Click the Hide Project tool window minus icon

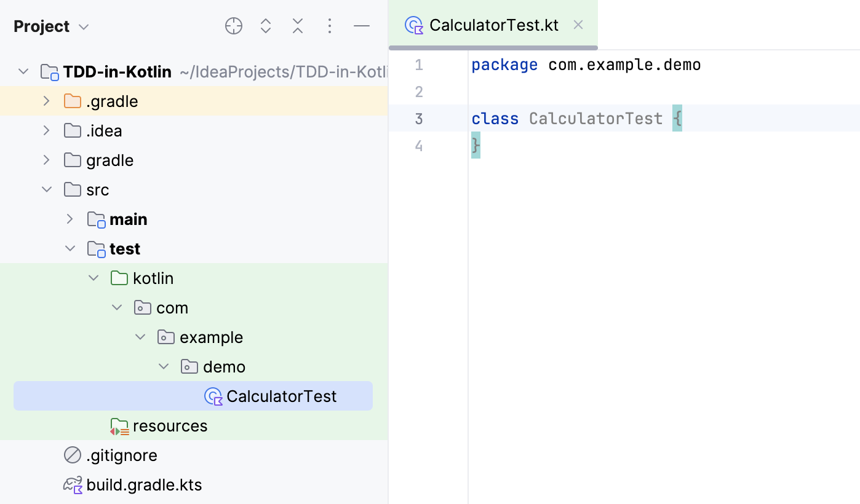(x=362, y=26)
